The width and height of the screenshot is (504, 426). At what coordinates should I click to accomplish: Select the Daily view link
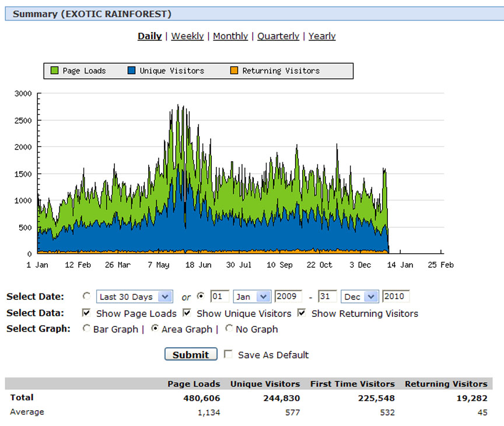[149, 36]
